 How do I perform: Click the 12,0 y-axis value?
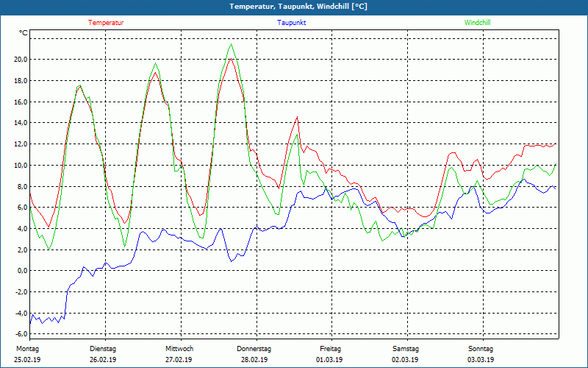pyautogui.click(x=20, y=144)
